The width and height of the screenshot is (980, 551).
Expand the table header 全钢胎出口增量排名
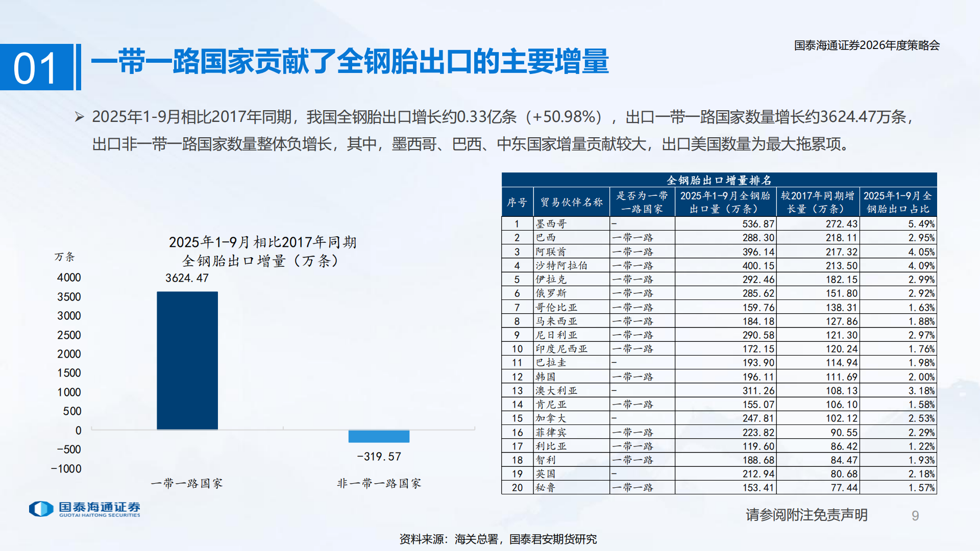click(x=719, y=180)
